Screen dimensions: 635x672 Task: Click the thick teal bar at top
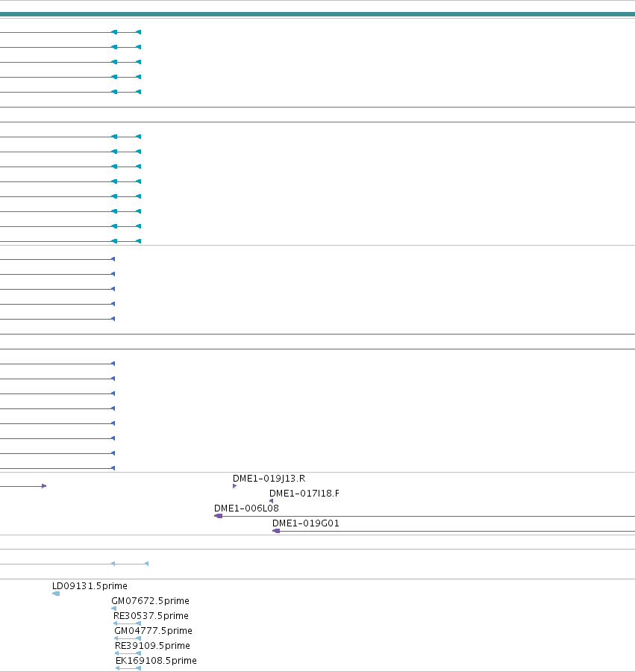[317, 14]
